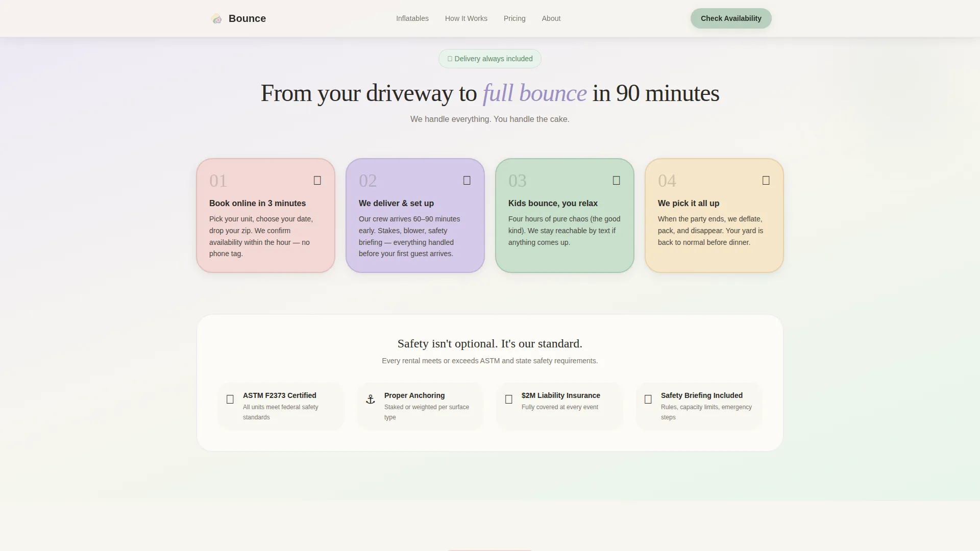
Task: Open the Pricing nav link
Action: 514,18
